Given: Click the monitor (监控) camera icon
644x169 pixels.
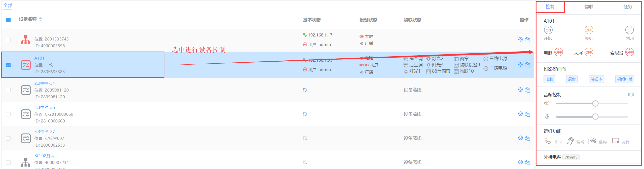Looking at the screenshot, I should tap(593, 141).
